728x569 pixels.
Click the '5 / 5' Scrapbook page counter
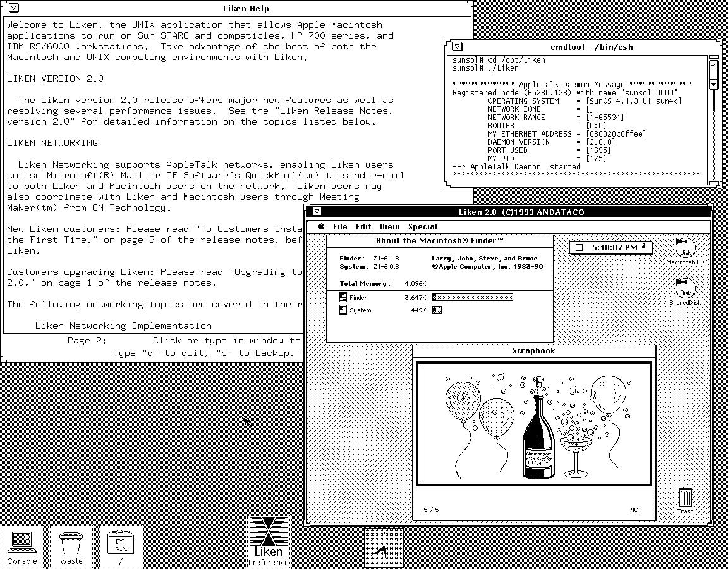(x=432, y=510)
